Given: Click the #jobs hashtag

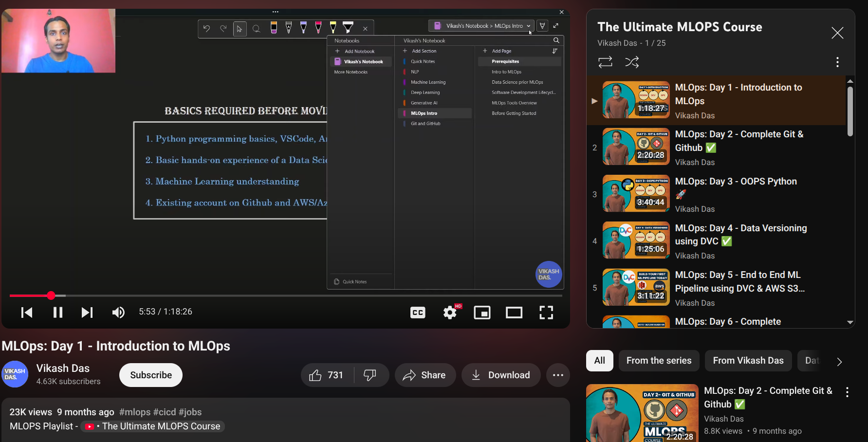Looking at the screenshot, I should pos(190,412).
